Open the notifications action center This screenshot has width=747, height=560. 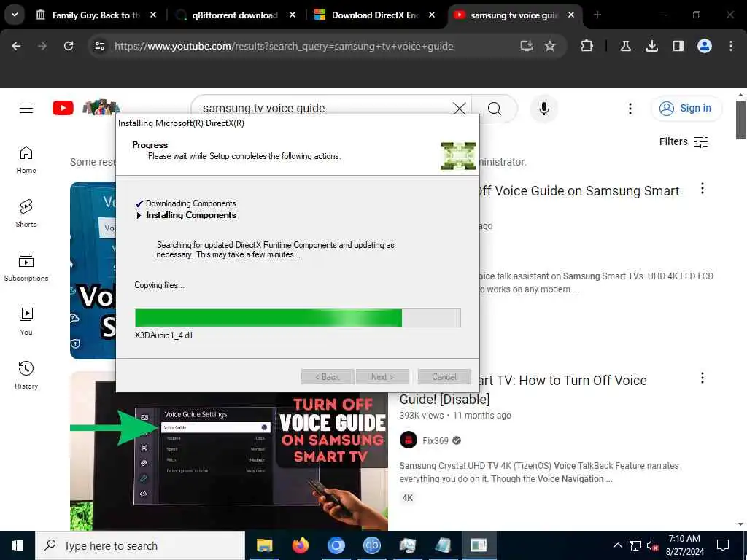(x=723, y=545)
